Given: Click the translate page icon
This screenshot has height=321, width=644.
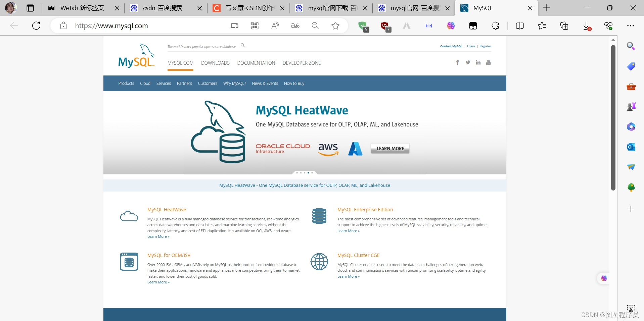Looking at the screenshot, I should click(x=295, y=26).
